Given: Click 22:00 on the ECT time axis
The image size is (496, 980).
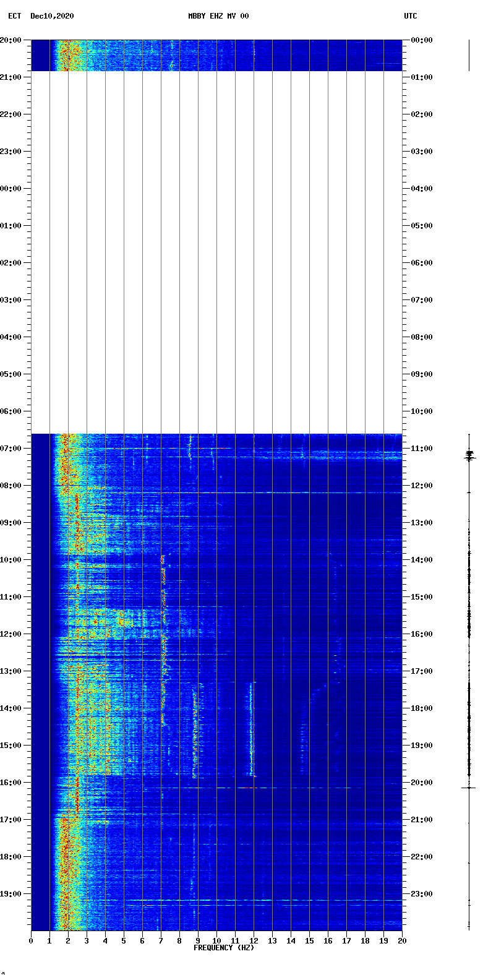Looking at the screenshot, I should (11, 114).
